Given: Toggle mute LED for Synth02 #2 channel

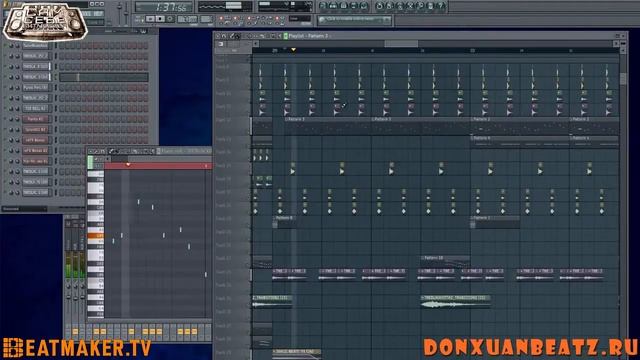Looking at the screenshot, I should click(5, 129).
